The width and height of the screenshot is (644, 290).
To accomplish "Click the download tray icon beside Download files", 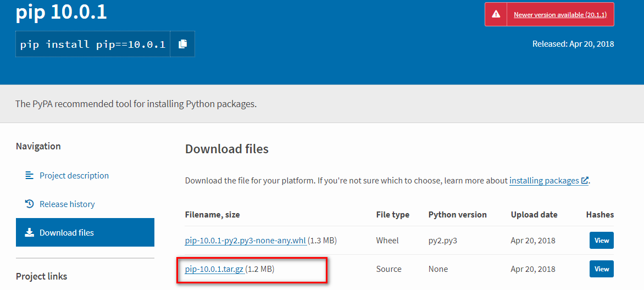I will click(29, 232).
